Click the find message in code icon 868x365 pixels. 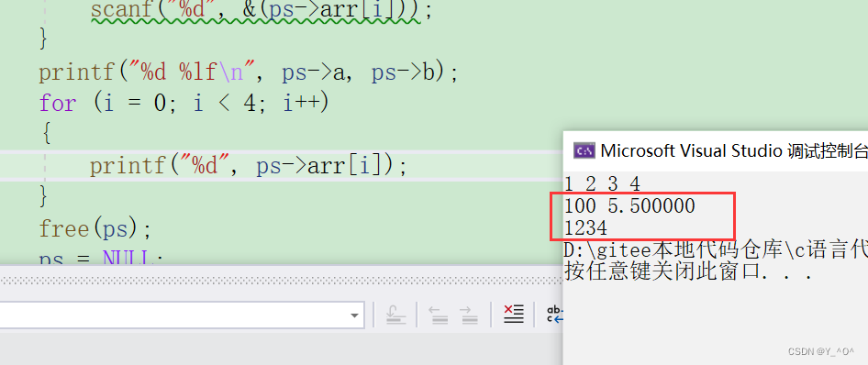tap(395, 315)
